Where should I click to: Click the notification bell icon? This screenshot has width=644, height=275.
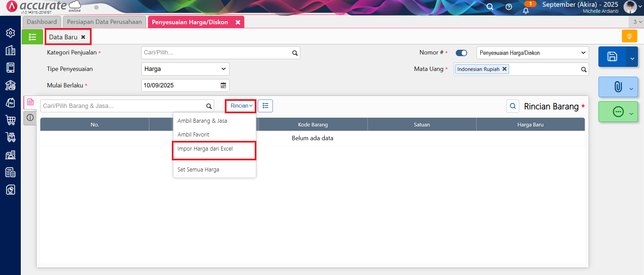click(526, 10)
